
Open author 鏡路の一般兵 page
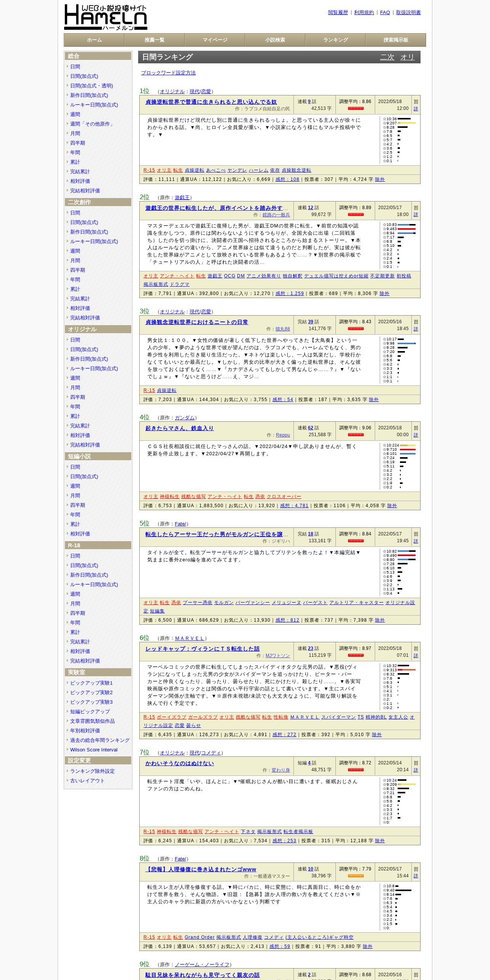point(276,215)
